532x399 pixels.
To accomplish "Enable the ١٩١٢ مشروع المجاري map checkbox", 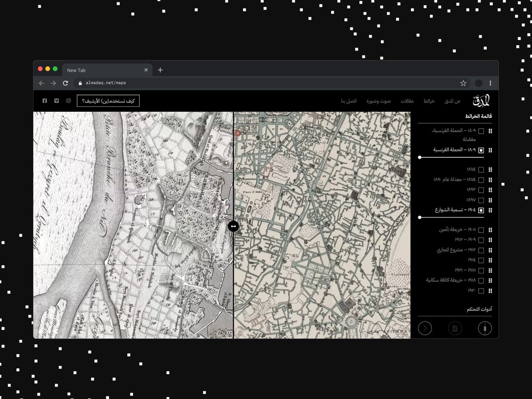I will [x=481, y=250].
